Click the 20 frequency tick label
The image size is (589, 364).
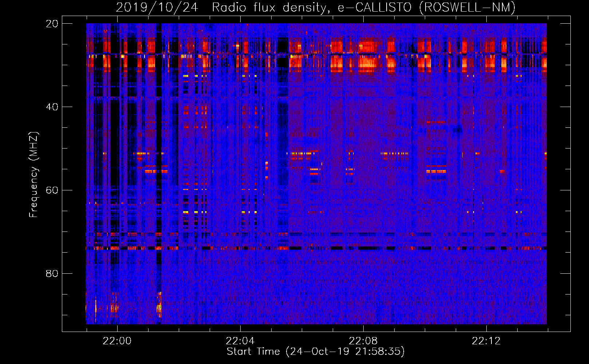click(52, 24)
